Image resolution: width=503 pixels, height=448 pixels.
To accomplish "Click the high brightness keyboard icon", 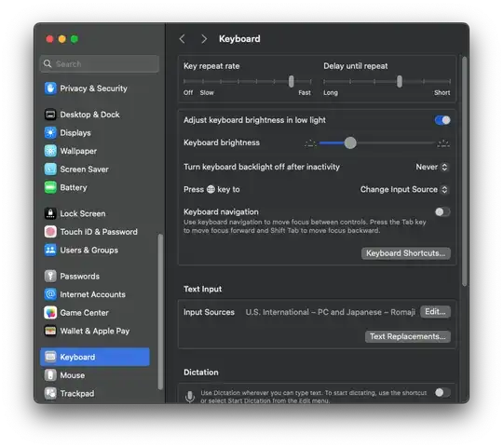I will (443, 143).
